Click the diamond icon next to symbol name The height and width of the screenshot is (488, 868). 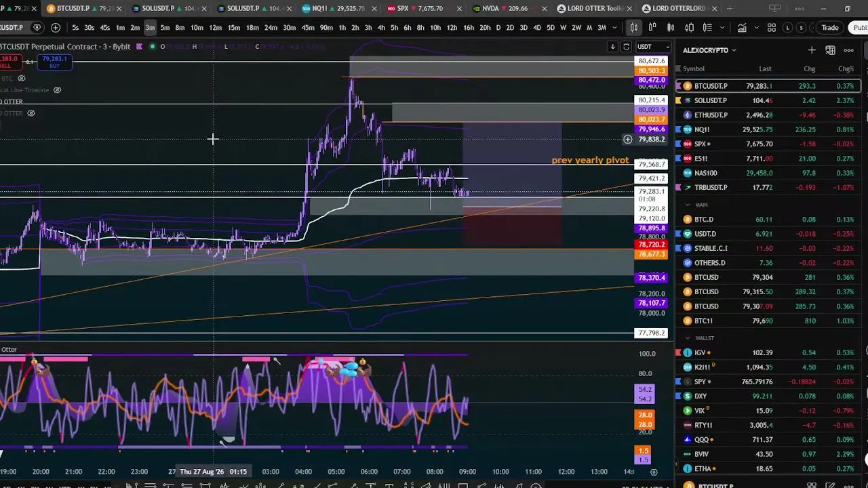coord(37,28)
